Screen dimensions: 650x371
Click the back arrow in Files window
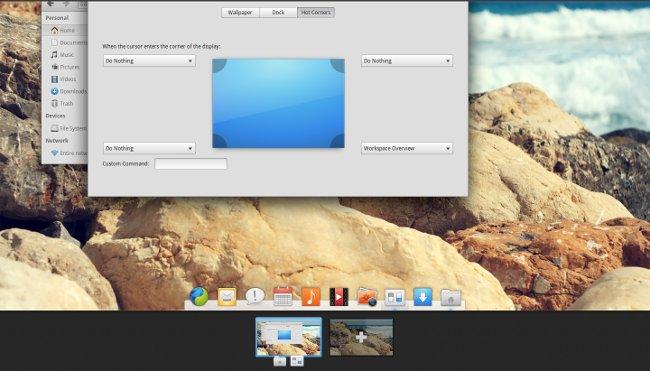51,3
